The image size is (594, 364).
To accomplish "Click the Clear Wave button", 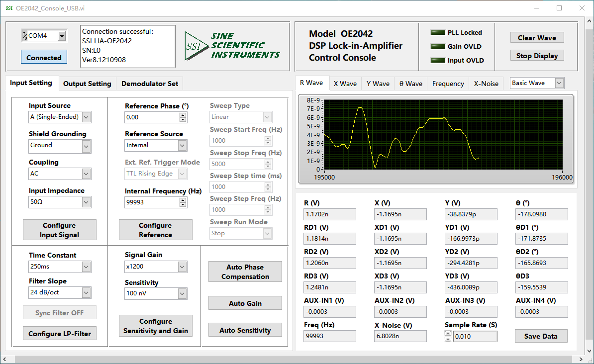I will coord(537,38).
